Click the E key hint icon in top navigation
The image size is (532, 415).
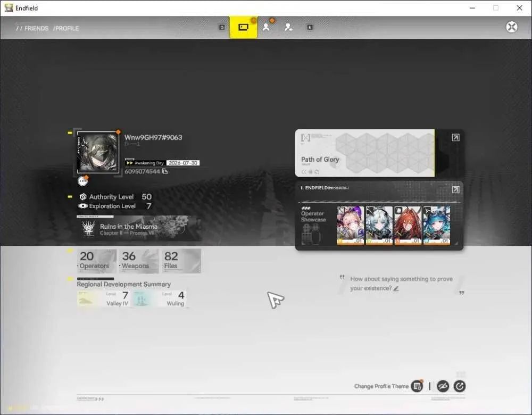(x=310, y=27)
